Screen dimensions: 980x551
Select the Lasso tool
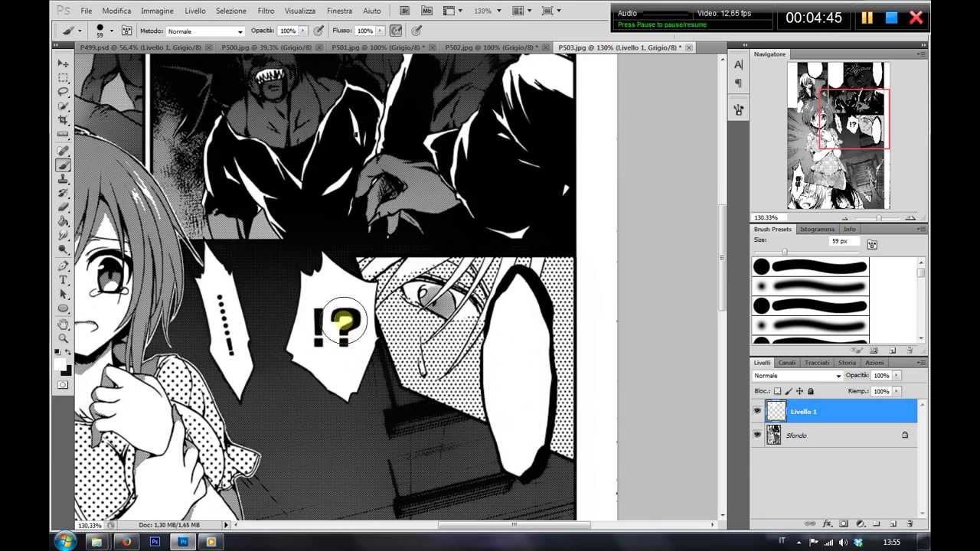coord(63,92)
